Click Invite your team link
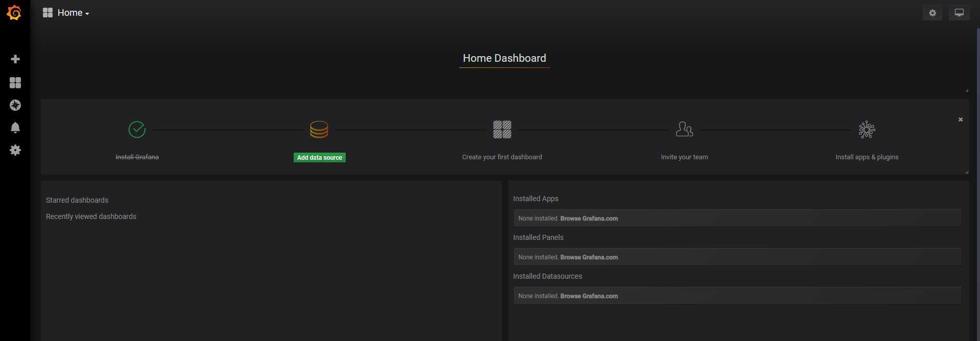 (x=684, y=157)
